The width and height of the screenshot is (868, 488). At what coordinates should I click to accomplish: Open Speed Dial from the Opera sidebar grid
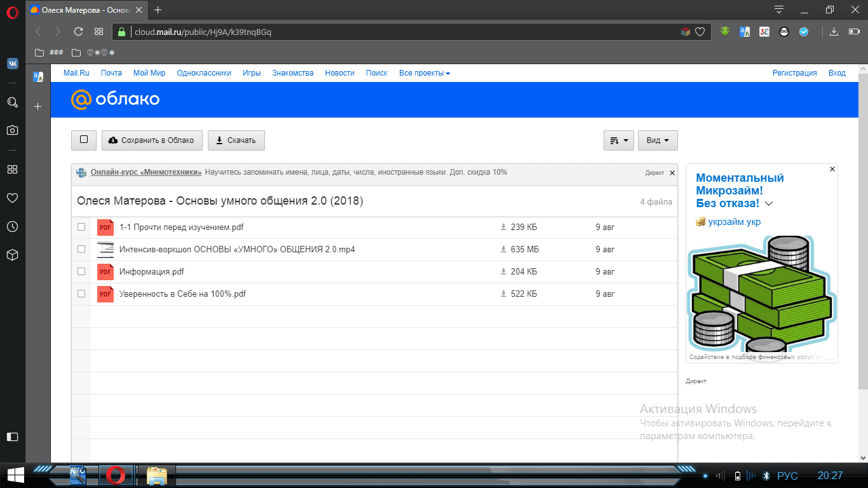pos(12,170)
